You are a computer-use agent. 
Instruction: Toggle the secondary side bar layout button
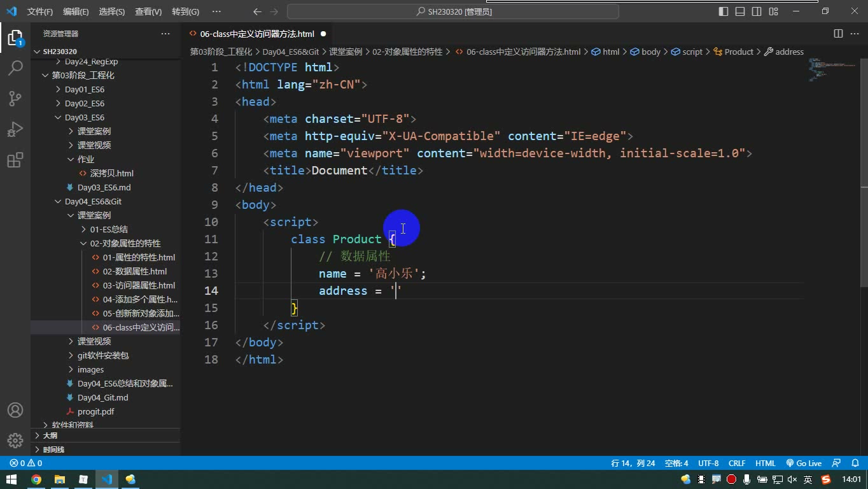pos(757,11)
